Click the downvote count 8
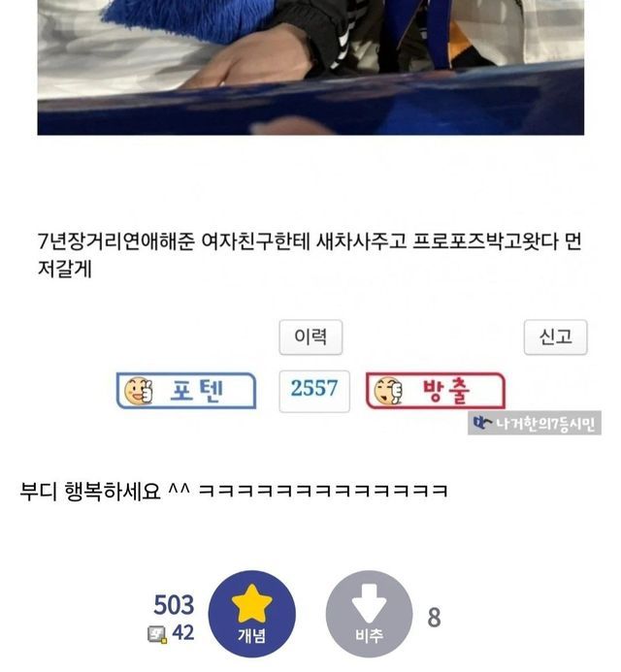Viewport: 621px width, 672px height. click(434, 618)
